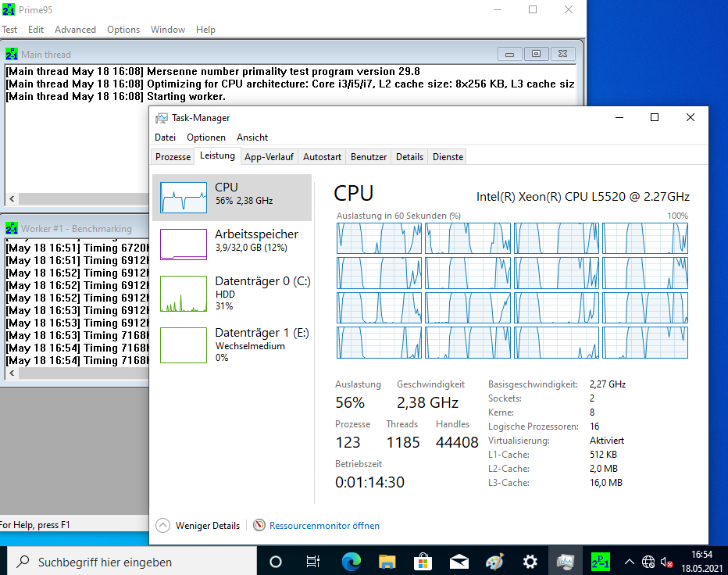Launch Microsoft Edge from taskbar
The image size is (728, 575).
tap(351, 562)
